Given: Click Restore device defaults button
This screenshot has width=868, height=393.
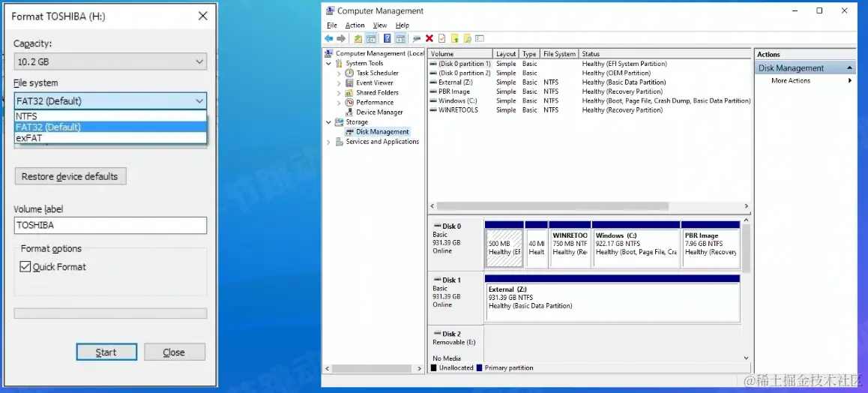Looking at the screenshot, I should (x=70, y=176).
